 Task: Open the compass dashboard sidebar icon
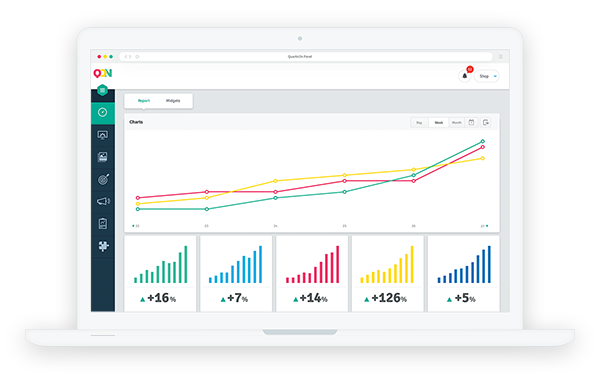[103, 113]
